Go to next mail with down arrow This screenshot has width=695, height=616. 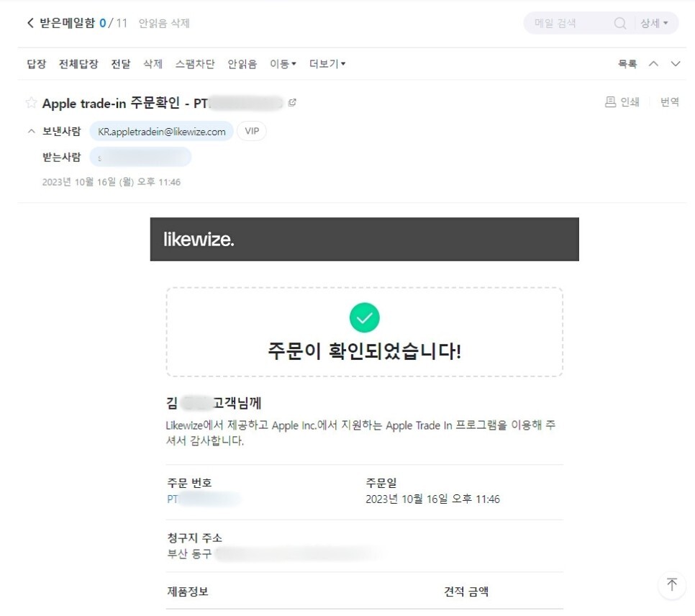coord(676,64)
